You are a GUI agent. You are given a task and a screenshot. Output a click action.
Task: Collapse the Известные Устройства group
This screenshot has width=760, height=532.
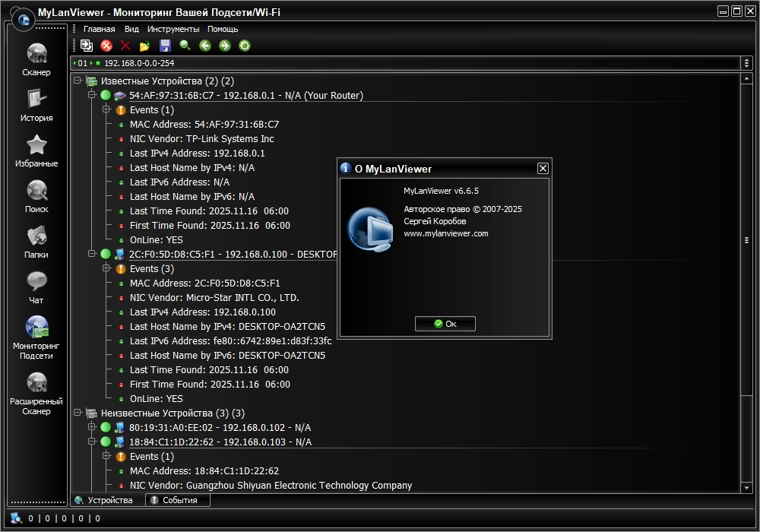click(77, 81)
